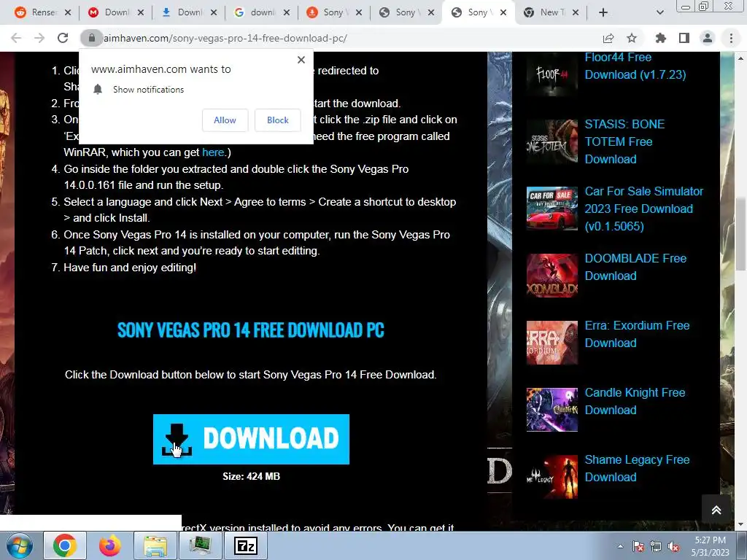
Task: Launch Firefox from the taskbar
Action: click(x=109, y=545)
